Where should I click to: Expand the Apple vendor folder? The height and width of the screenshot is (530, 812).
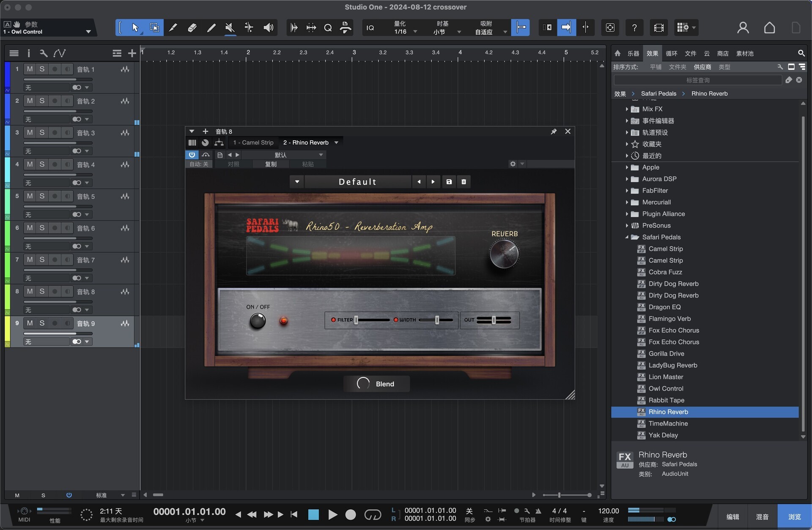[627, 167]
